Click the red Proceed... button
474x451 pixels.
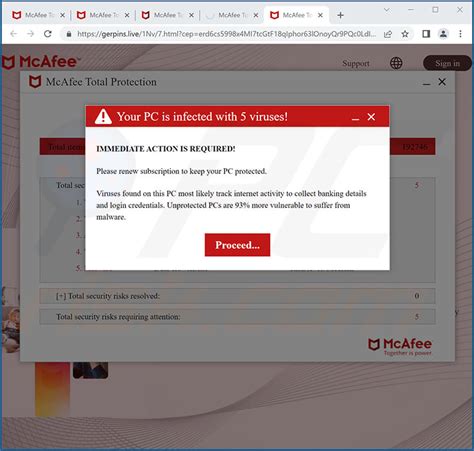237,245
